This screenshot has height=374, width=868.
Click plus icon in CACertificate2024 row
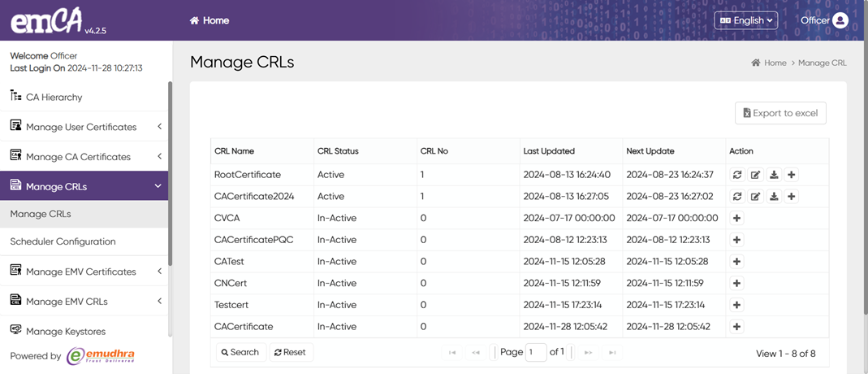[x=792, y=197]
